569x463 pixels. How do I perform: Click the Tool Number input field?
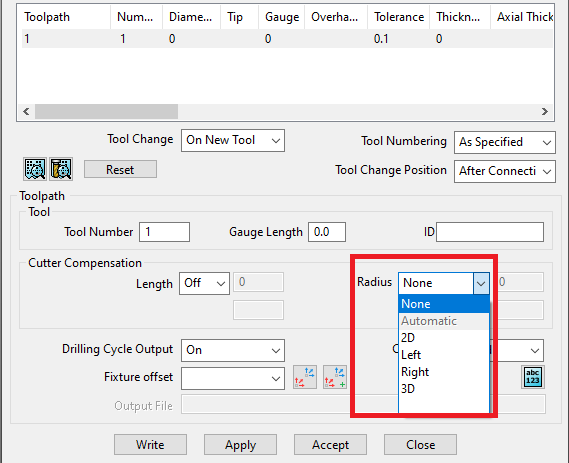(x=164, y=232)
